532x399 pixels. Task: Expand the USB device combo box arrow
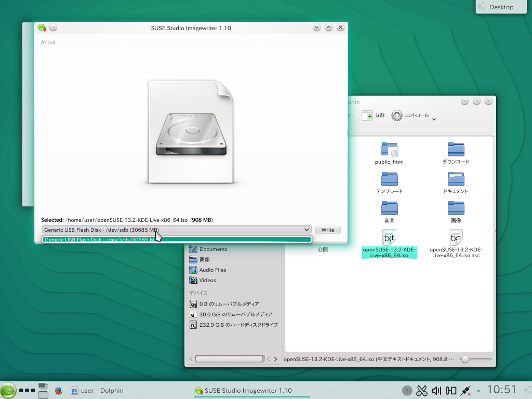tap(307, 230)
